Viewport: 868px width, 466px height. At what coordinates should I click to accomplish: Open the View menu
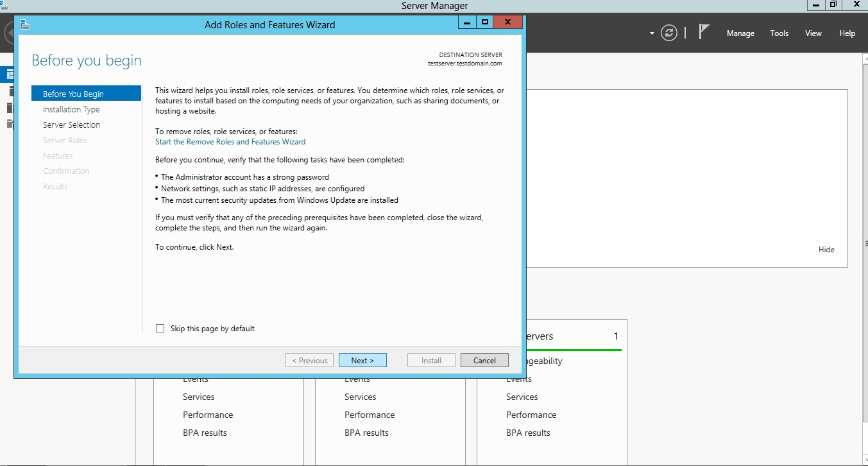[x=813, y=33]
